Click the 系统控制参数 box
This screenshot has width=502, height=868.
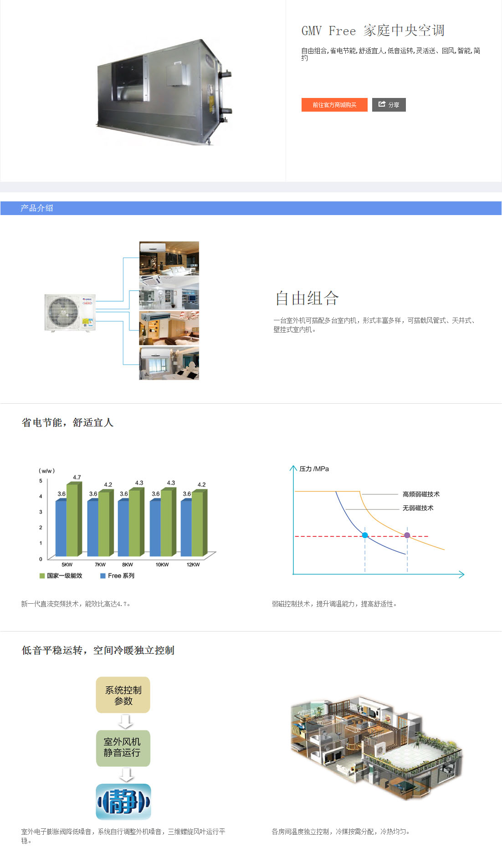(x=123, y=695)
